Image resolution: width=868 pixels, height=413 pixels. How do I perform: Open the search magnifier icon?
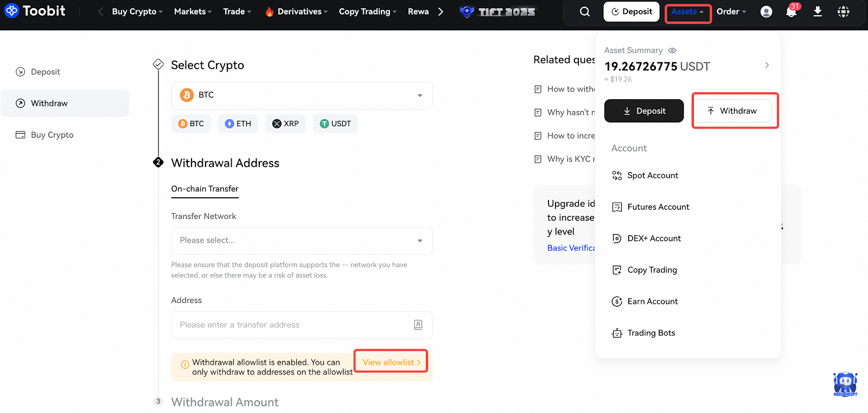point(585,11)
